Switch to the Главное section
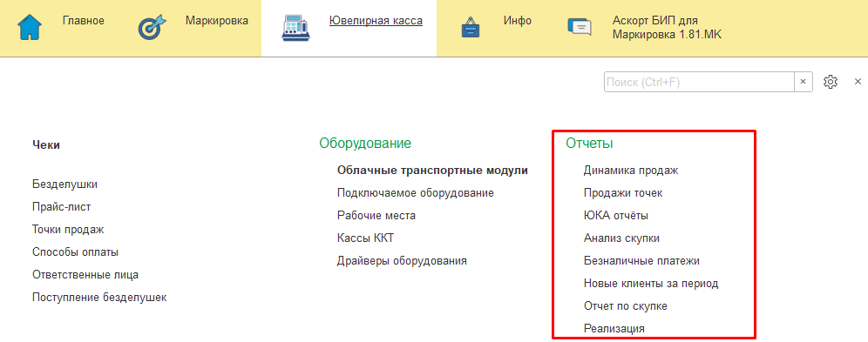This screenshot has width=868, height=342. 84,21
